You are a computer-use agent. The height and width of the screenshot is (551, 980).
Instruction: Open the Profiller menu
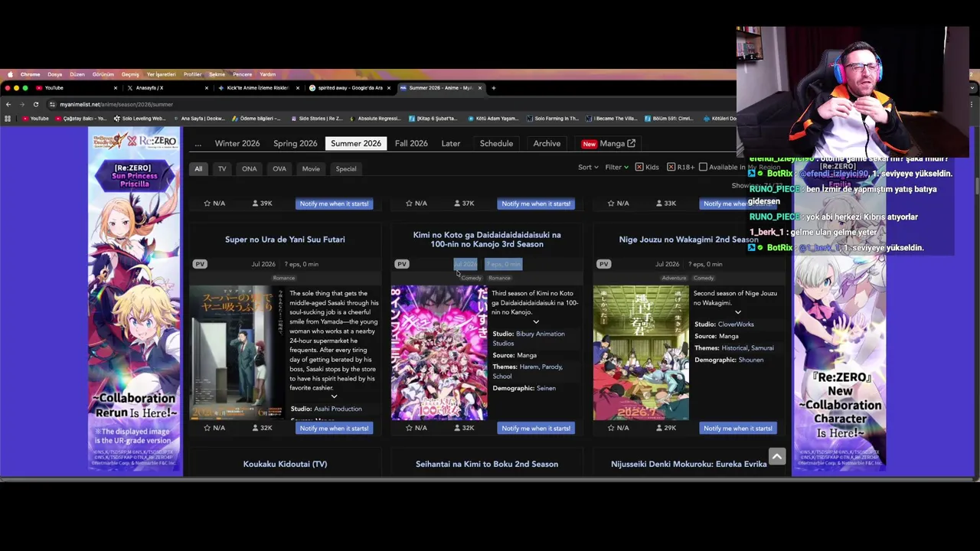click(192, 74)
